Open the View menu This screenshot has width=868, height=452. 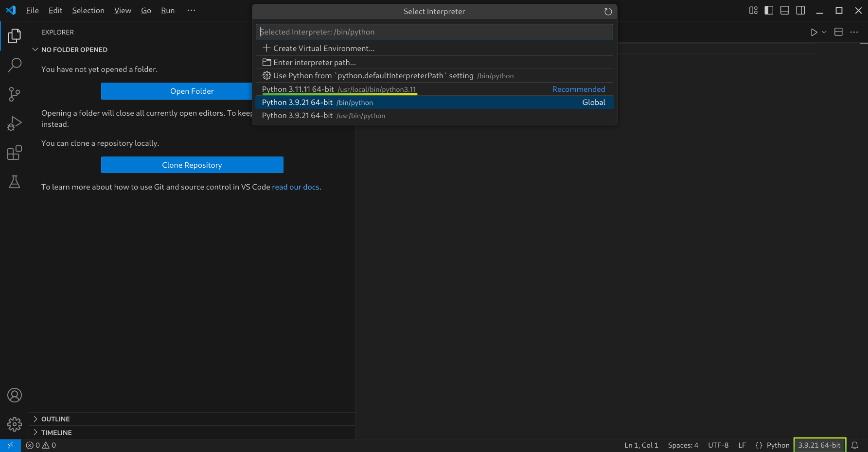(x=123, y=10)
